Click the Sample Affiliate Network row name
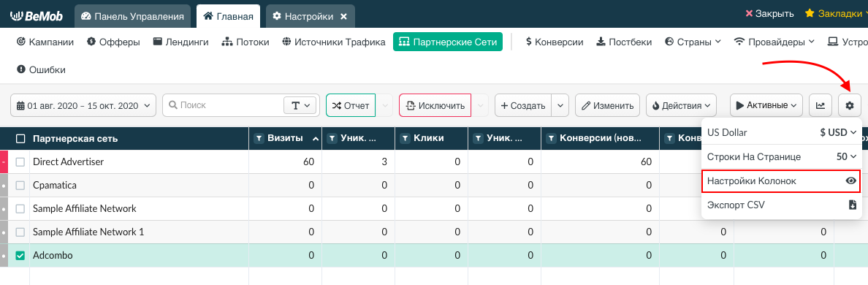The width and height of the screenshot is (868, 285). [85, 208]
